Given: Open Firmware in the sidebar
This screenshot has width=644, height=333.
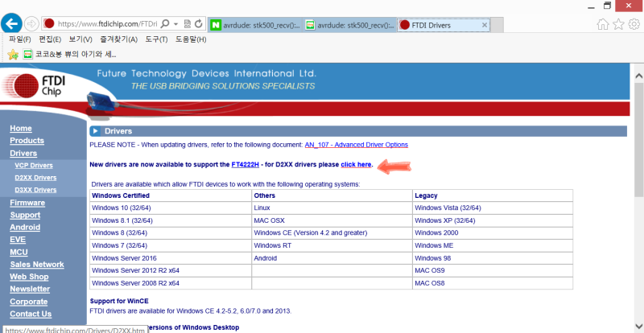Looking at the screenshot, I should [27, 203].
